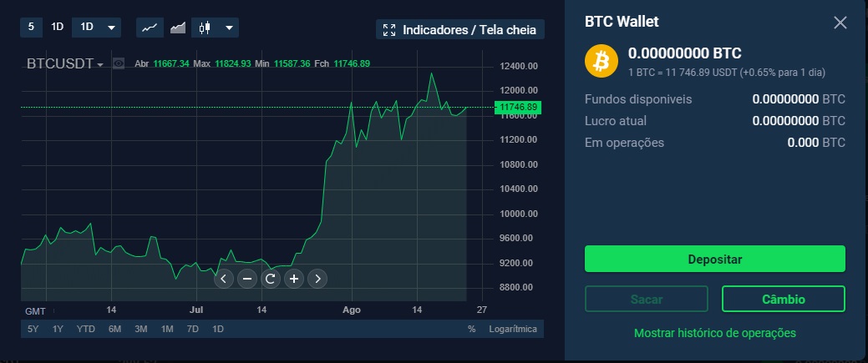The height and width of the screenshot is (363, 868).
Task: Open the BTCUSDT symbol dropdown
Action: click(64, 64)
